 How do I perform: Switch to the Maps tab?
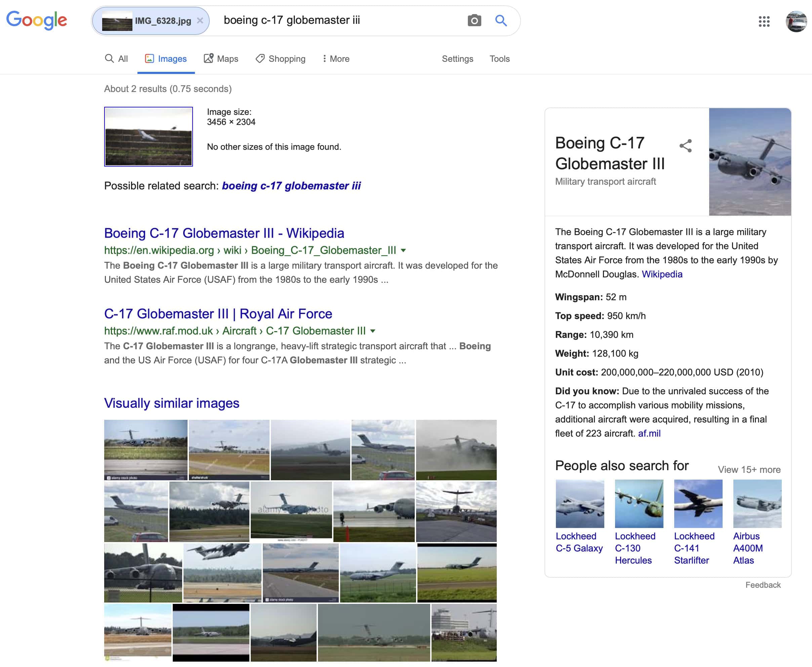(x=221, y=59)
